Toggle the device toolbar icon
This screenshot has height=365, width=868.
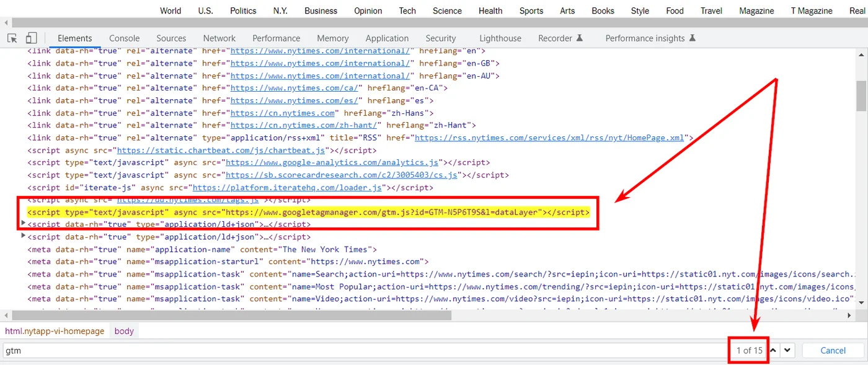click(32, 38)
